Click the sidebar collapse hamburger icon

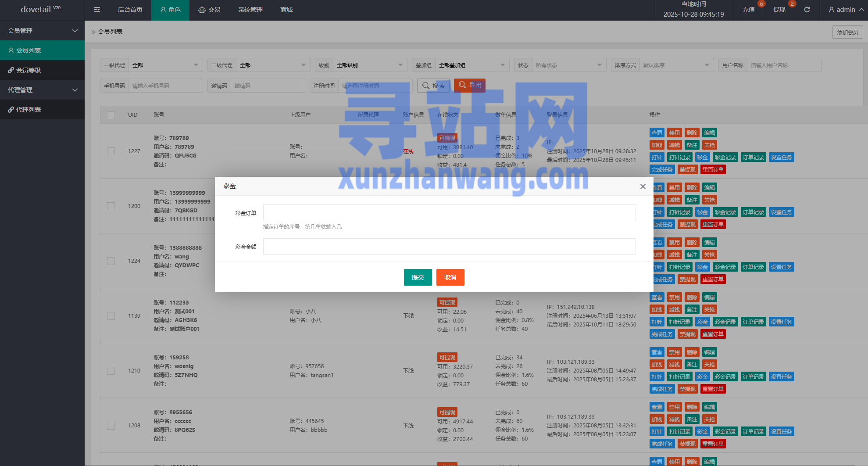click(x=97, y=10)
